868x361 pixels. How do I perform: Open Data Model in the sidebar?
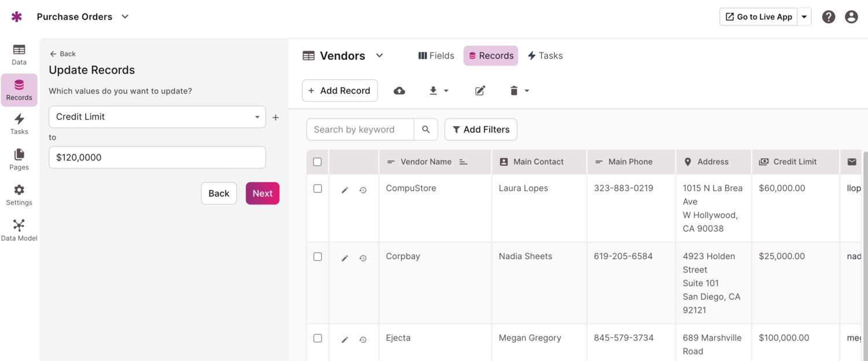(19, 230)
